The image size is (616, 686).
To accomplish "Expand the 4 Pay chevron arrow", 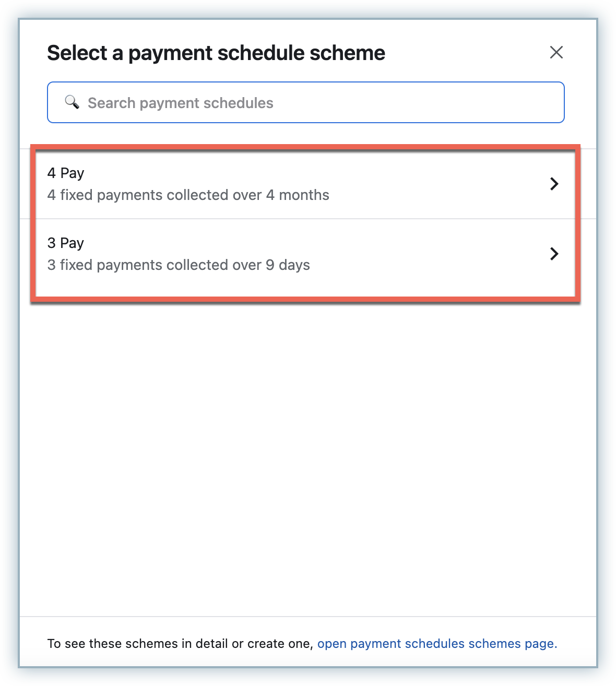I will tap(554, 184).
